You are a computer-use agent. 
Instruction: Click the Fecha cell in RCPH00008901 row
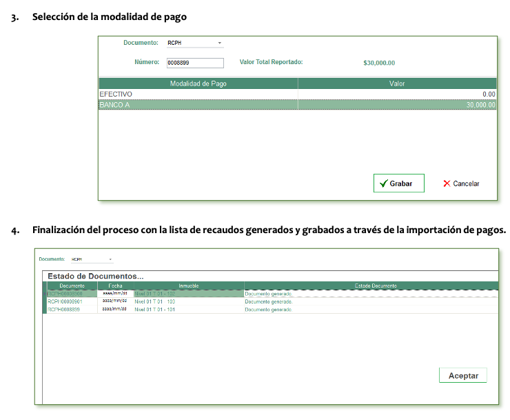115,301
